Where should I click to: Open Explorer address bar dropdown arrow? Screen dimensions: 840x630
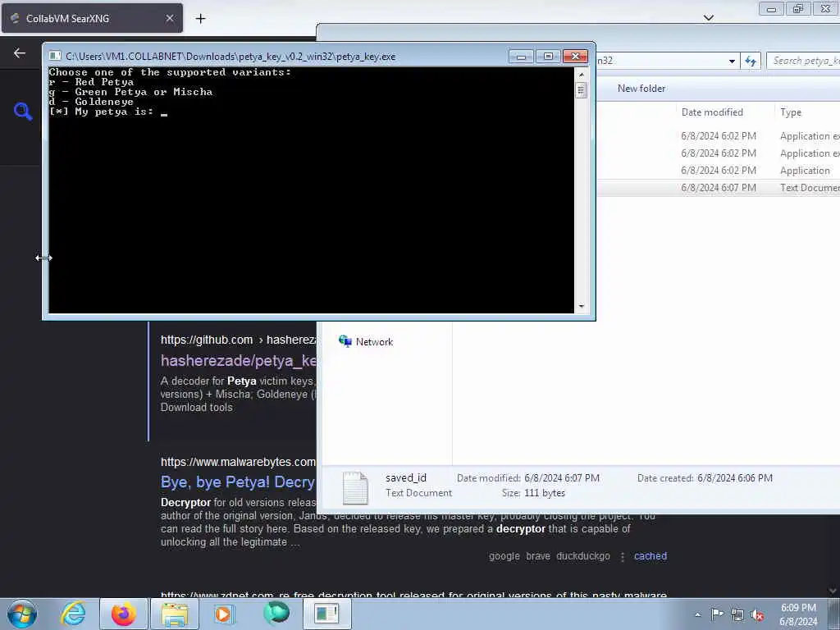click(732, 61)
